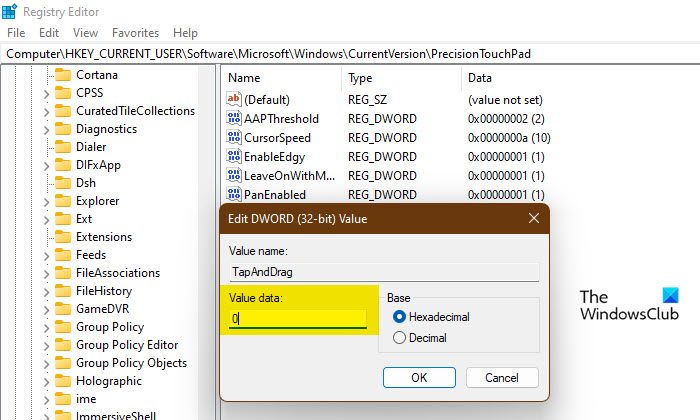The height and width of the screenshot is (420, 700).
Task: Confirm the DWORD edit with OK
Action: [x=419, y=377]
